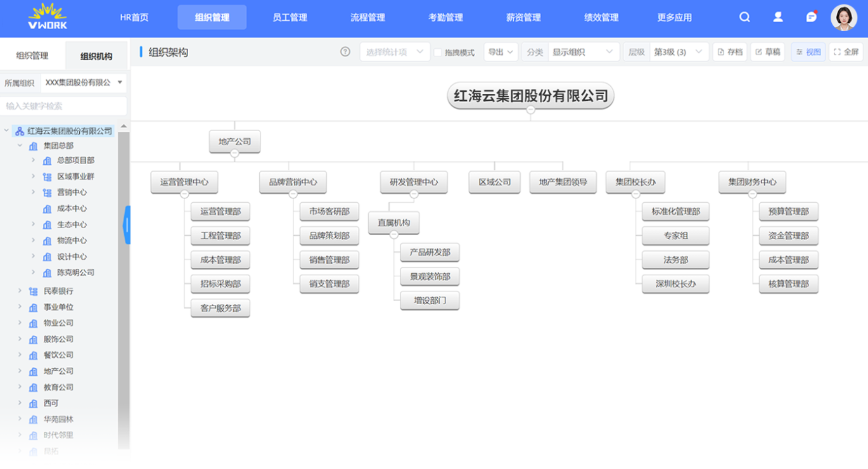
Task: Open the 层级 level dropdown
Action: point(678,52)
